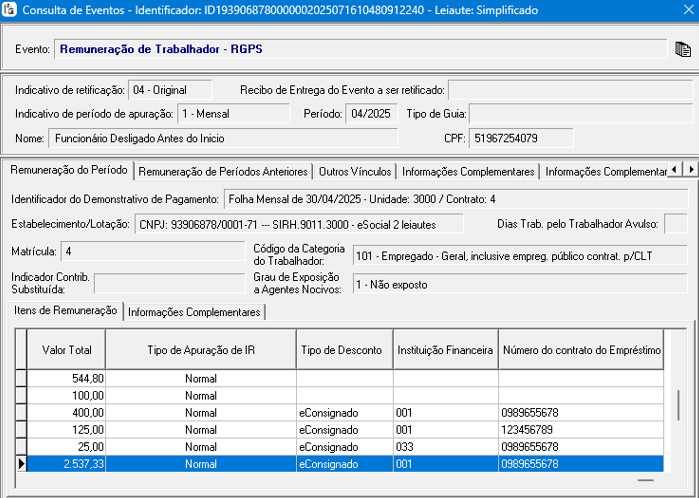
Task: Click the Valor Total column header
Action: click(x=66, y=351)
